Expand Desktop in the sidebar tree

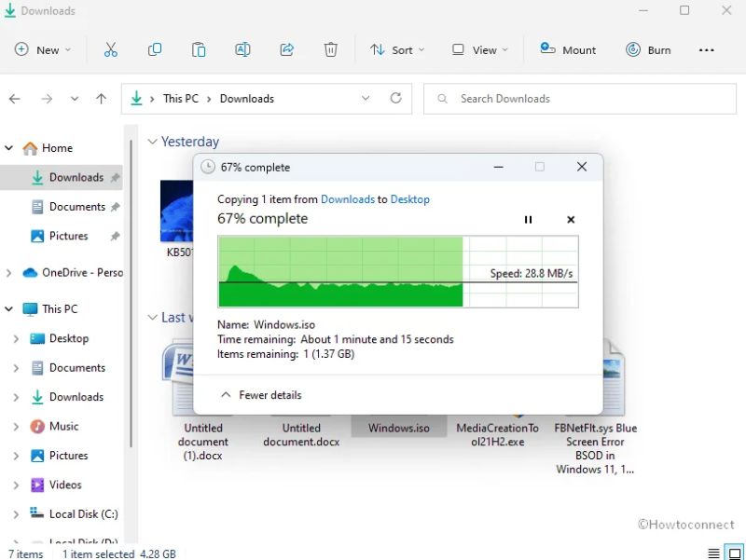point(17,338)
